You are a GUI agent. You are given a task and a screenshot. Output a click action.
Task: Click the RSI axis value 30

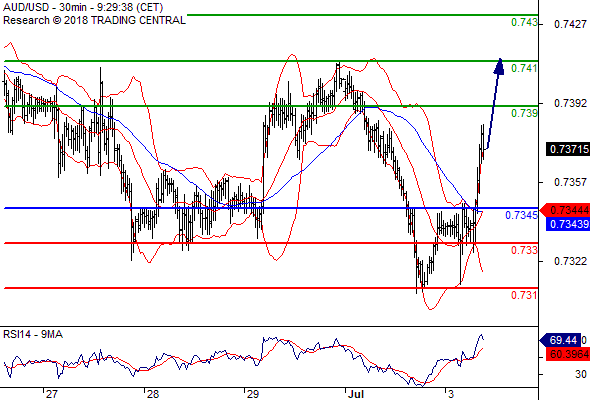pos(581,374)
